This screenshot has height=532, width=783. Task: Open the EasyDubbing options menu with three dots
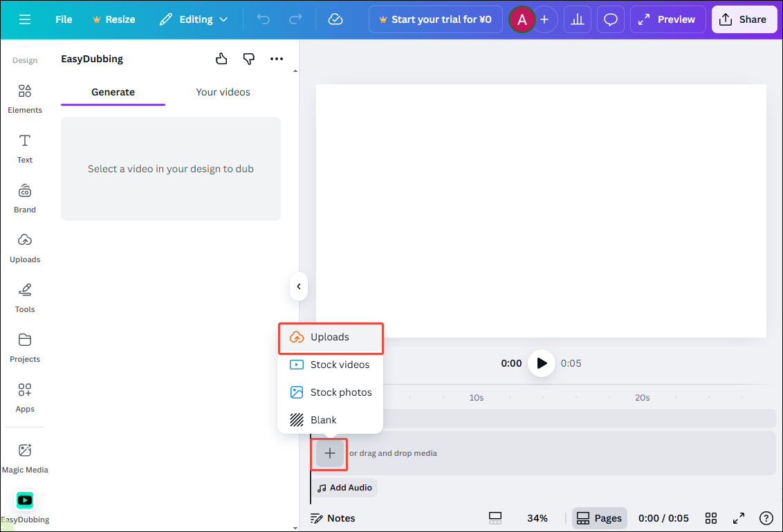(x=277, y=59)
